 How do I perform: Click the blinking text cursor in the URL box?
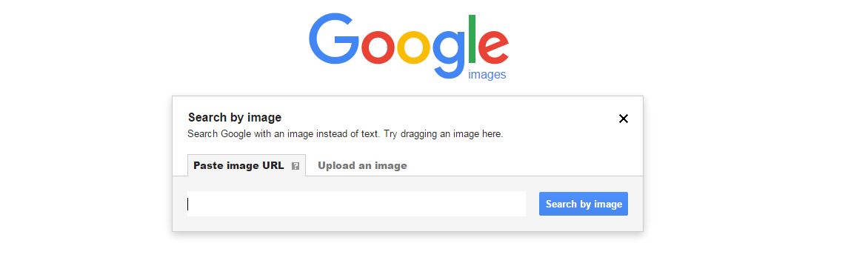coord(188,205)
